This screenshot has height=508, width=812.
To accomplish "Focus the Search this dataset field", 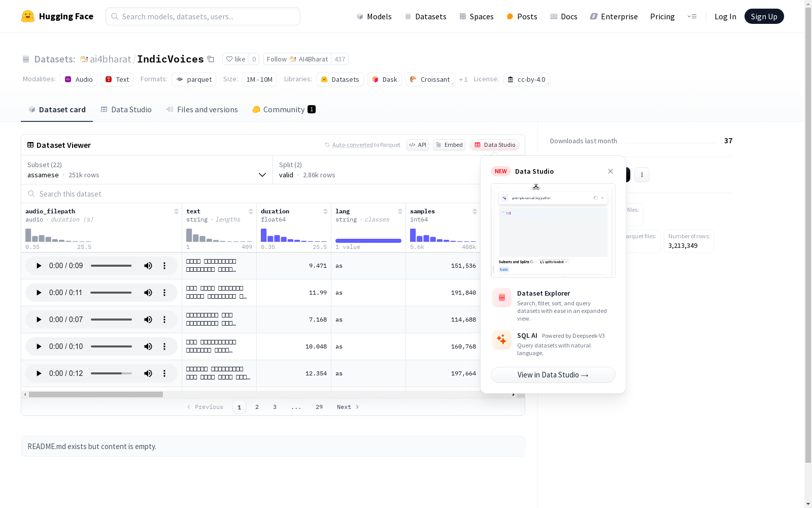I will click(x=251, y=194).
